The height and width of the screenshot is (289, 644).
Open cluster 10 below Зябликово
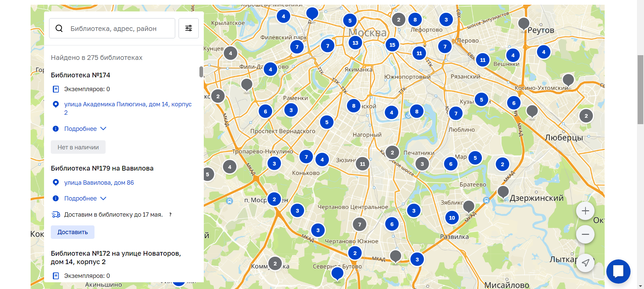click(x=452, y=218)
